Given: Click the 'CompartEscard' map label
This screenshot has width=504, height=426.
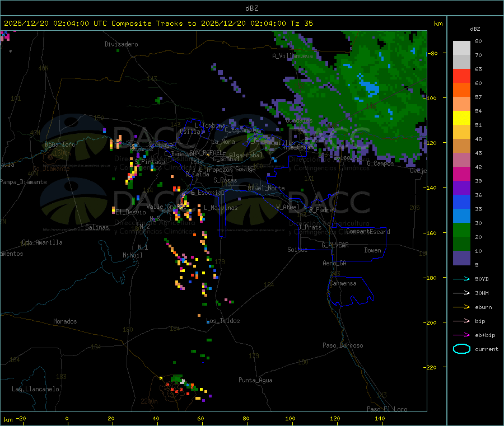Looking at the screenshot, I should click(x=368, y=231).
